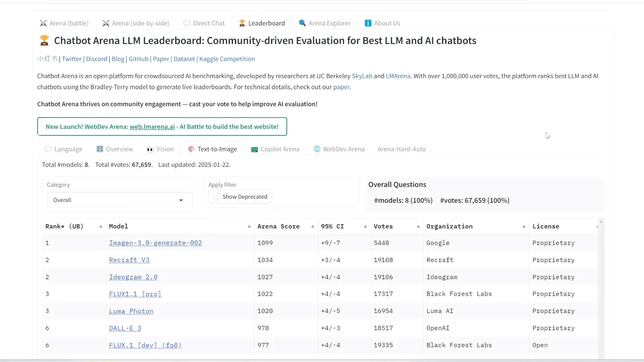Viewport: 644px width, 362px height.
Task: Open the DALL·E 3 model link
Action: click(125, 328)
